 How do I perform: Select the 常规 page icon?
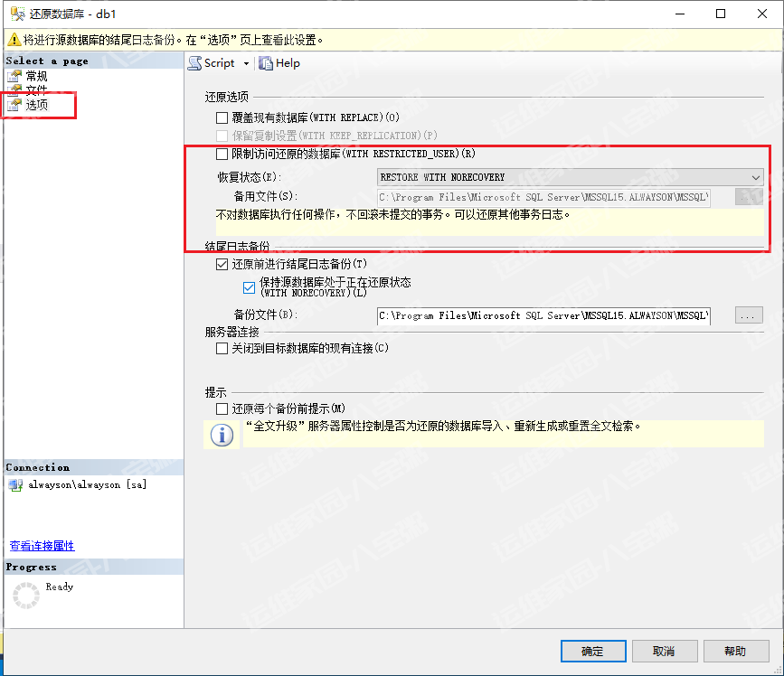pos(14,77)
